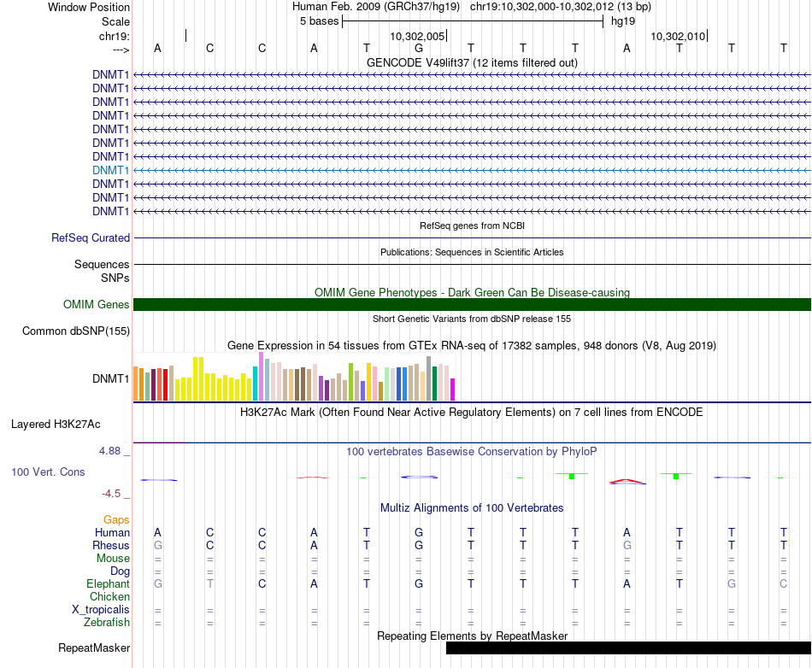Select the OMIM Genes track label
812x668 pixels.
[x=96, y=304]
